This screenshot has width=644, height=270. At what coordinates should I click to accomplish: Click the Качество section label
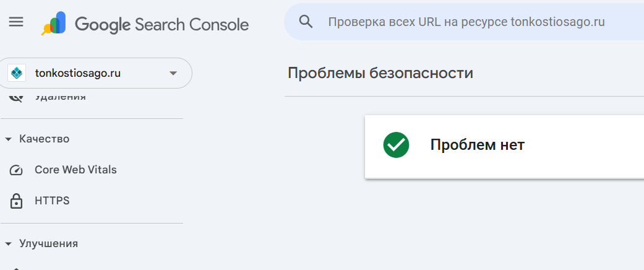click(x=45, y=139)
